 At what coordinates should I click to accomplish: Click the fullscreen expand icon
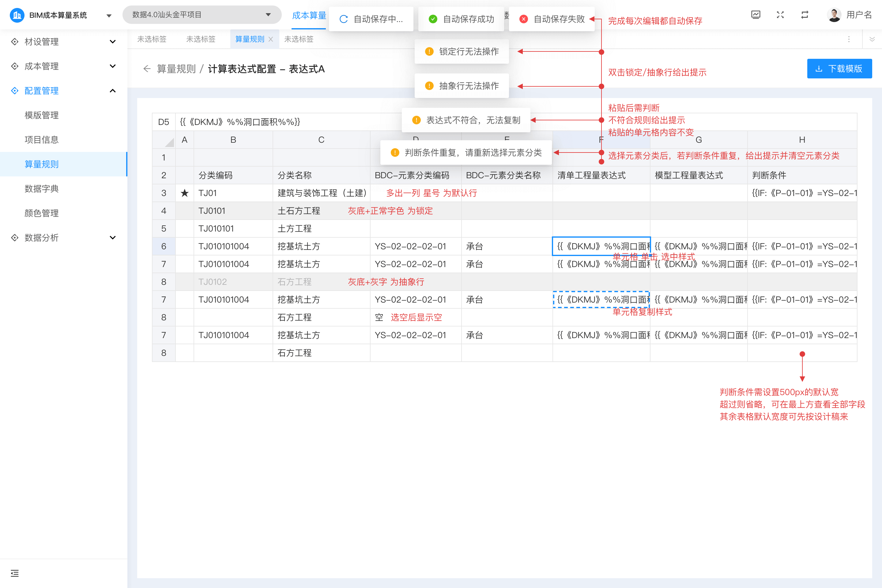click(780, 15)
